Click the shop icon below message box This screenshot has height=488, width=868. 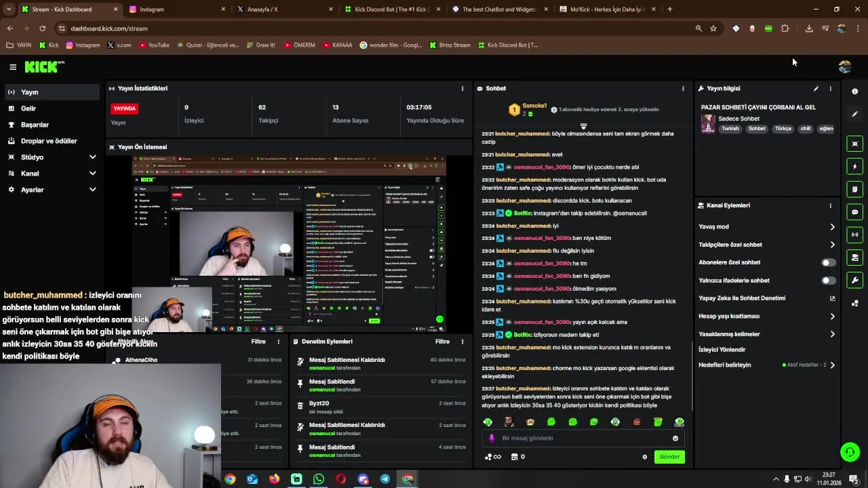(514, 457)
